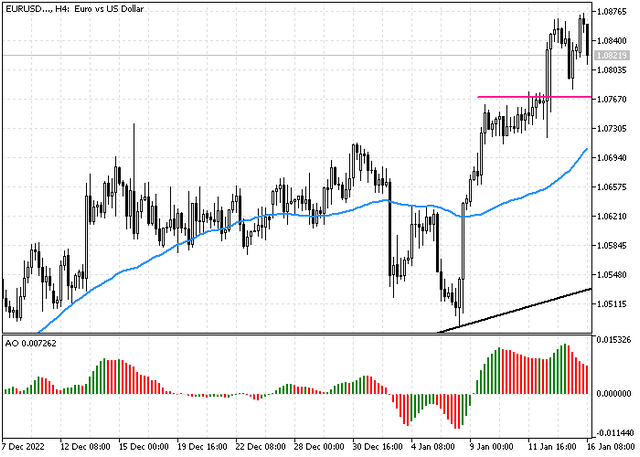Screen dimensions: 640x457
Task: Click the 'AO 0.007262' indicator label
Action: (x=31, y=344)
